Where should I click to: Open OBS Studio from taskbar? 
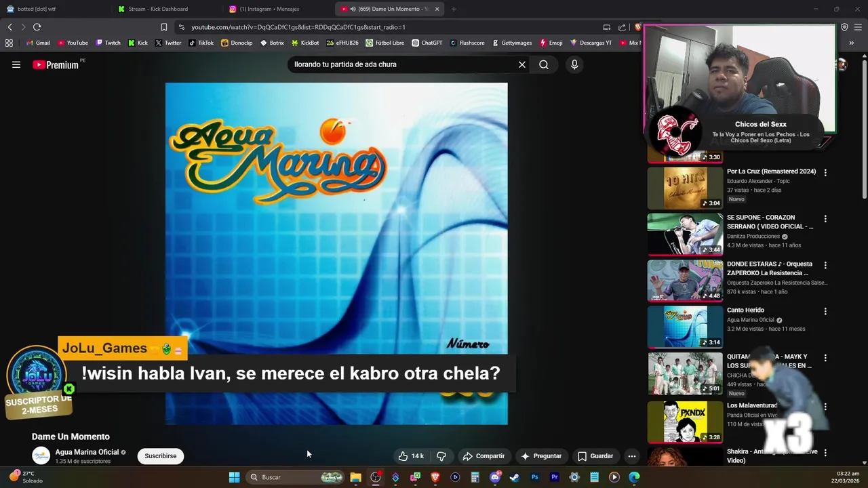point(375,477)
